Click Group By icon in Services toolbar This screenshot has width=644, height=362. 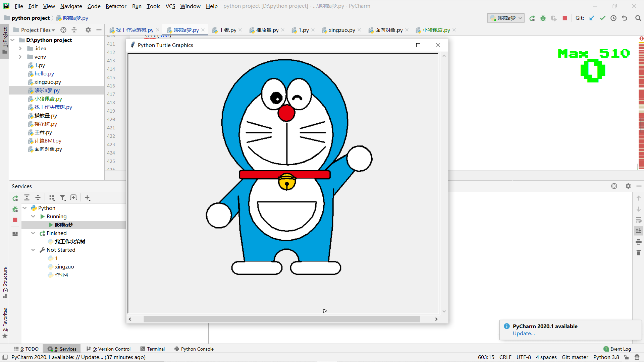pos(52,198)
